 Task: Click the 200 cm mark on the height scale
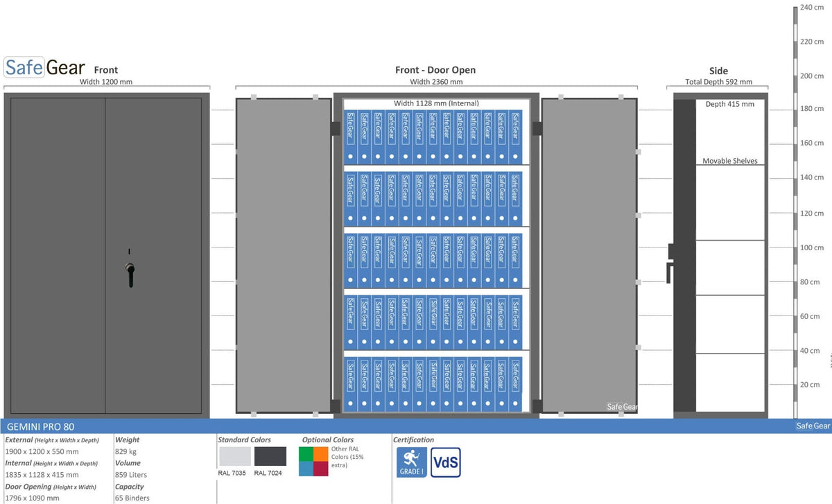(x=812, y=76)
